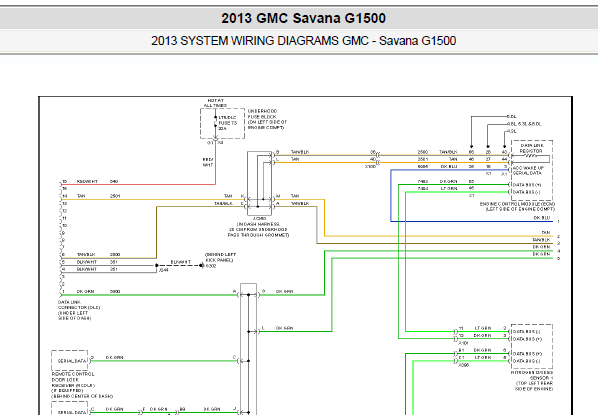Click the vertical wire's stacked "RED/WHT" label
The image size is (598, 415).
point(208,162)
